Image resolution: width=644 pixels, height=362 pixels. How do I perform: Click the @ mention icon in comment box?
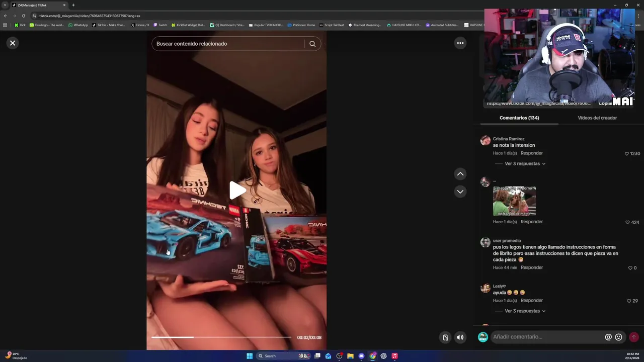(608, 337)
